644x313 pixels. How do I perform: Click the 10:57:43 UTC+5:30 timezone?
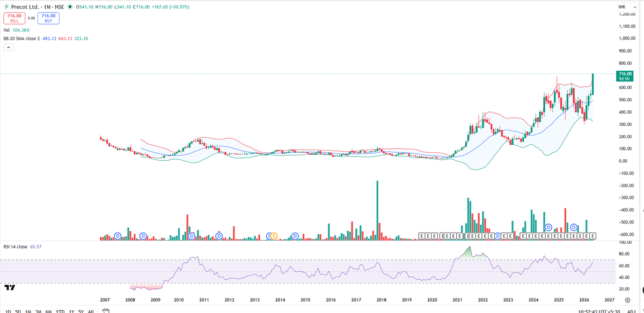(598, 311)
